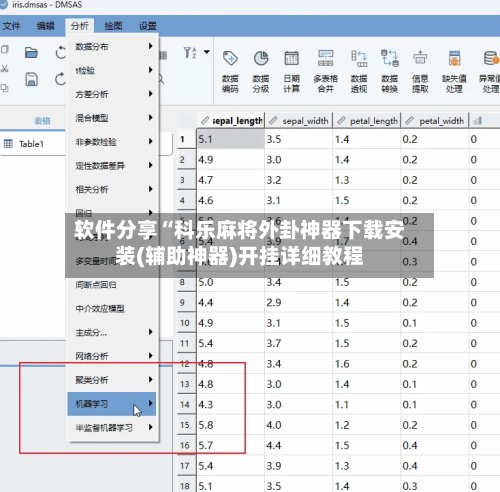Click the petal_width column header
Image resolution: width=500 pixels, height=492 pixels.
coord(435,121)
